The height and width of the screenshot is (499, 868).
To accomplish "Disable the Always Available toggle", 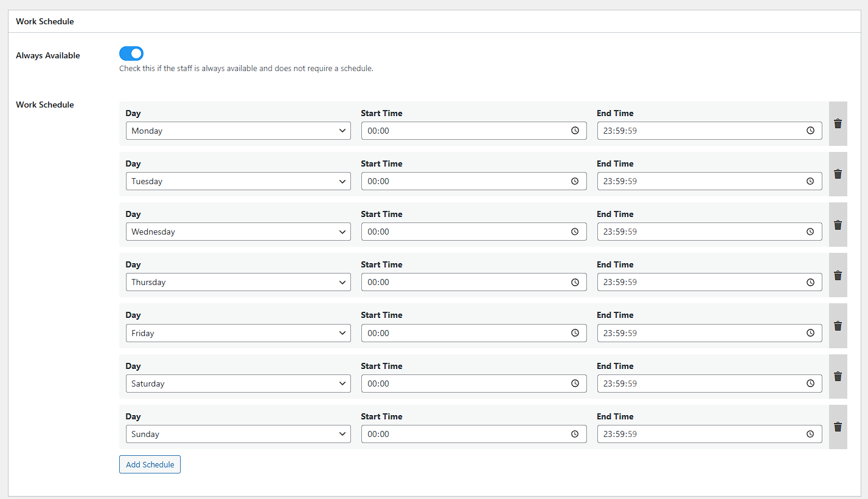I will tap(131, 53).
